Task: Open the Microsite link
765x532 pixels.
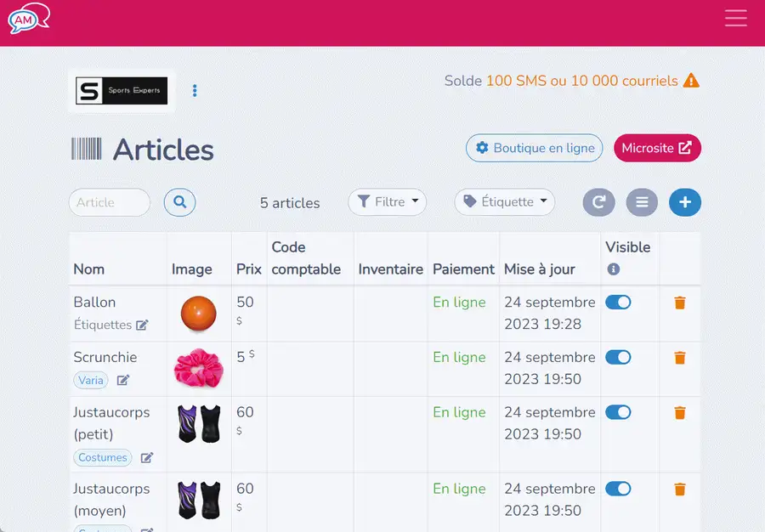Action: point(657,148)
